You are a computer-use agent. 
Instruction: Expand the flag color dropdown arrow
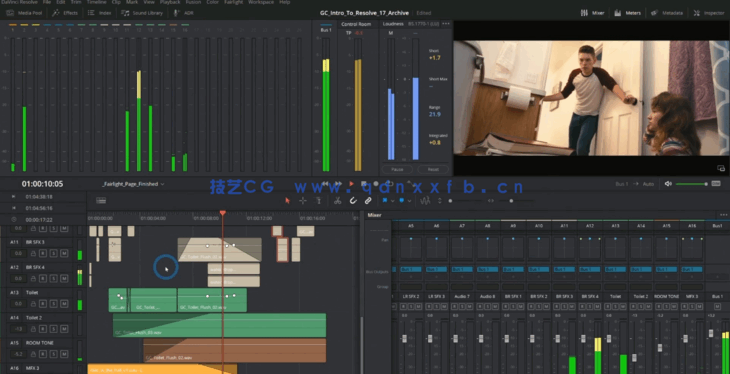click(x=392, y=201)
